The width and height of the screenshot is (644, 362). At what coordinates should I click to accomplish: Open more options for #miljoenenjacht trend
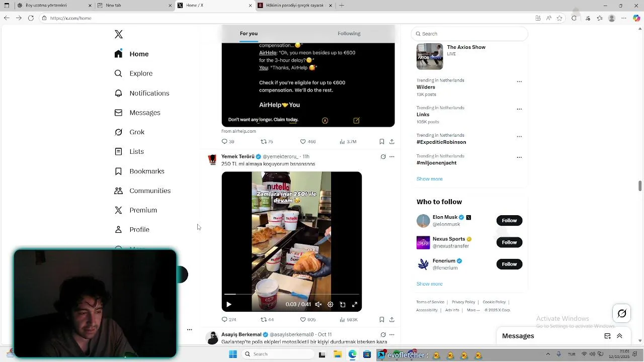point(519,157)
